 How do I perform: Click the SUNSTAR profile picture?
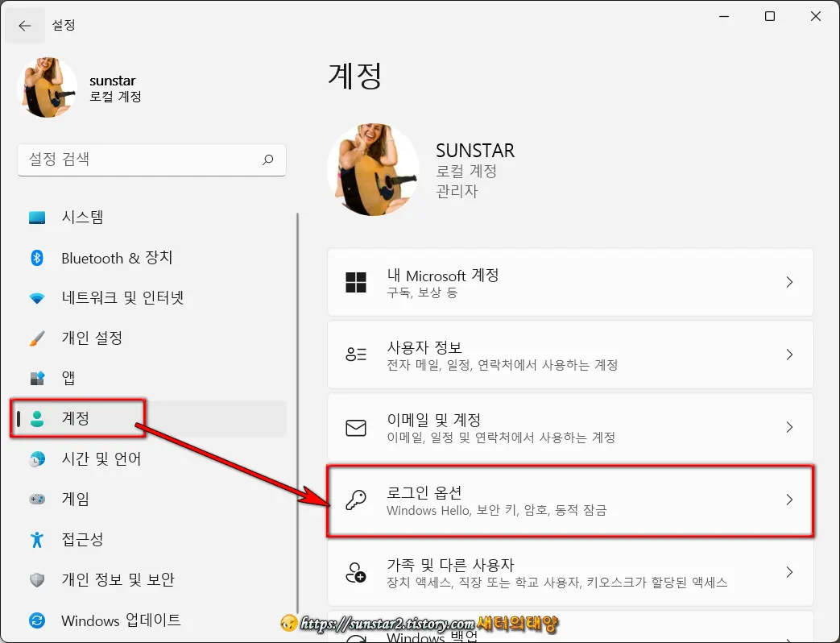coord(373,169)
